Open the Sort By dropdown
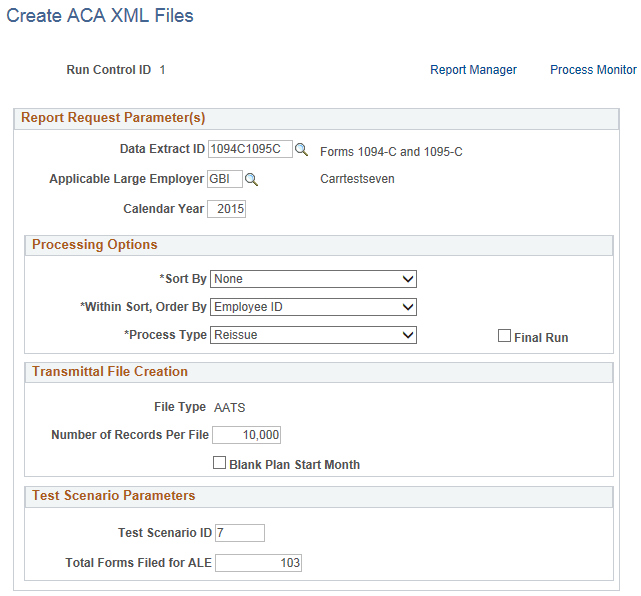The width and height of the screenshot is (641, 596). pyautogui.click(x=313, y=279)
